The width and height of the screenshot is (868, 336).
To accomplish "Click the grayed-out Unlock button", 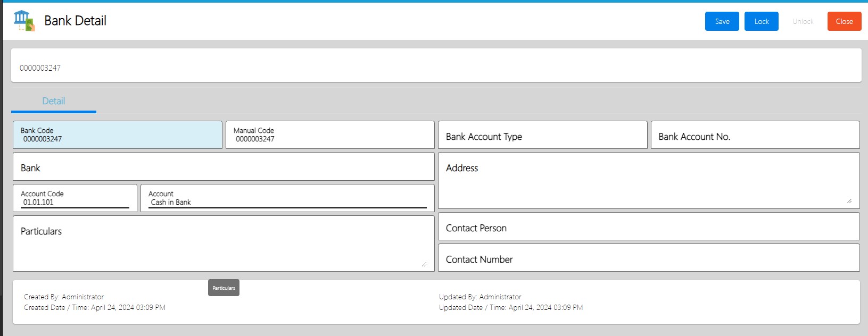I will point(803,21).
